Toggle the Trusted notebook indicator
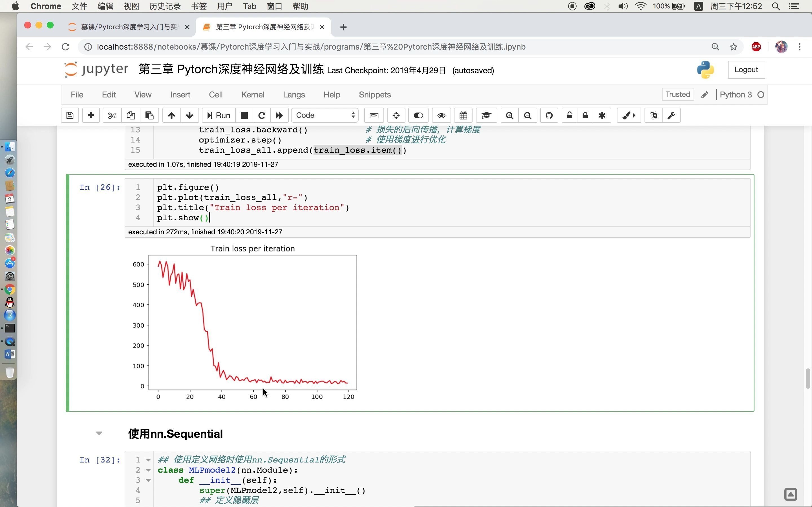This screenshot has height=507, width=812. [678, 95]
